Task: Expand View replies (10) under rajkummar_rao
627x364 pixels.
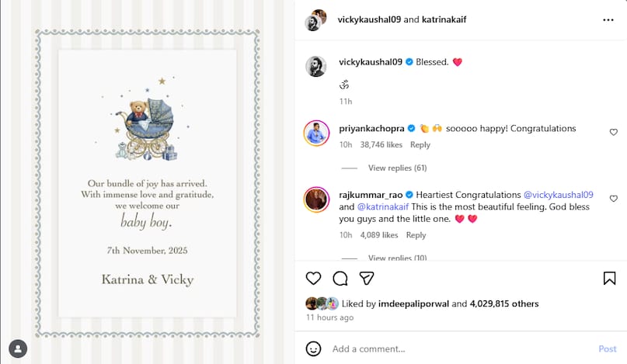Action: click(x=397, y=258)
